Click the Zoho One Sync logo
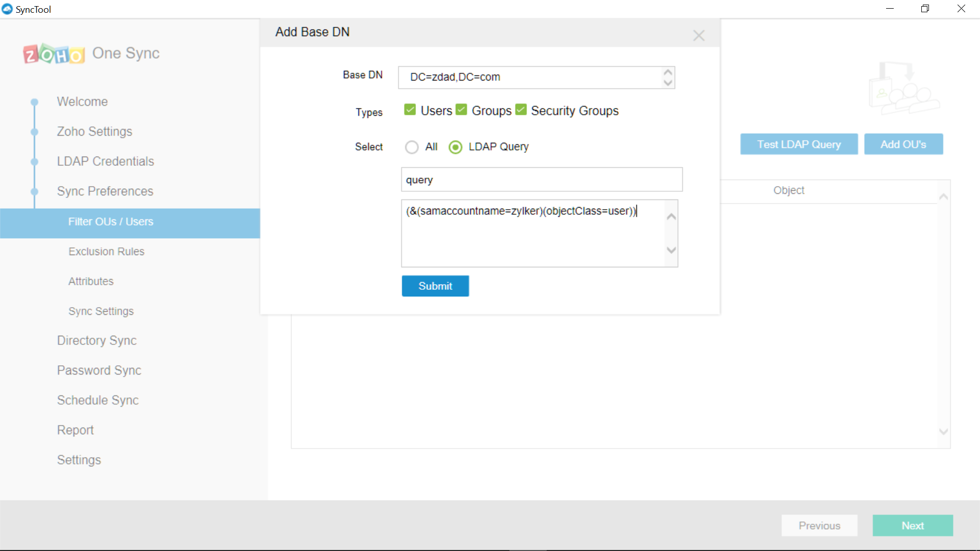The height and width of the screenshot is (551, 980). coord(54,54)
